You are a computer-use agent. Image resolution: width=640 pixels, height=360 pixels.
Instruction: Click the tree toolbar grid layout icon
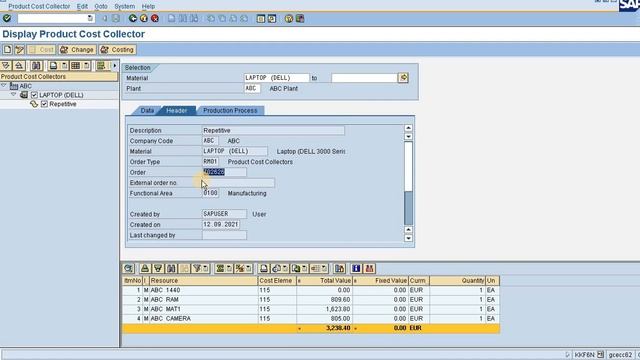click(76, 66)
